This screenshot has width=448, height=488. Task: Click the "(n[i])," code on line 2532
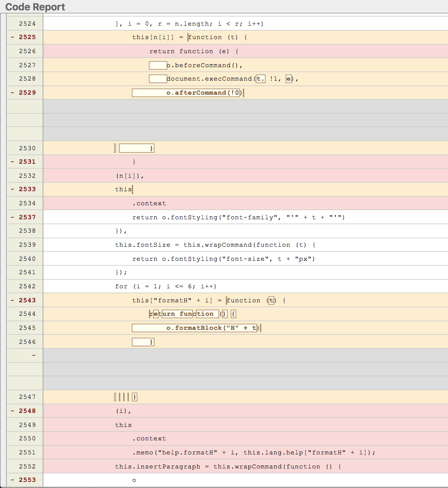[x=129, y=176]
